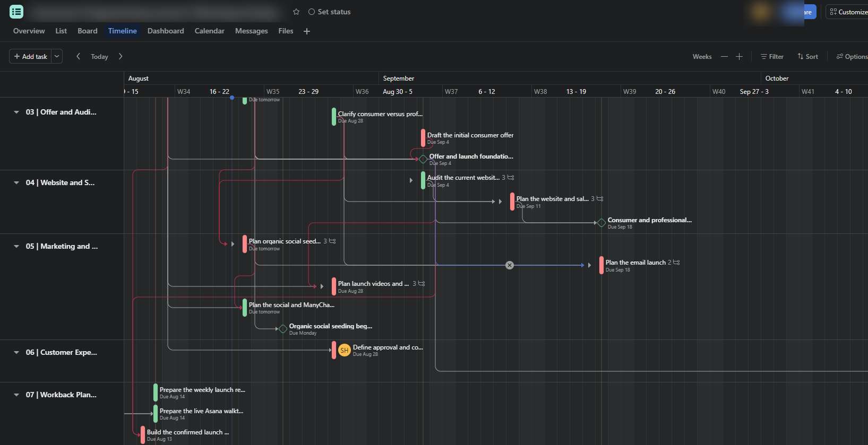Click milestone diamond for Consumer and professional...
This screenshot has height=445, width=868.
tap(601, 223)
